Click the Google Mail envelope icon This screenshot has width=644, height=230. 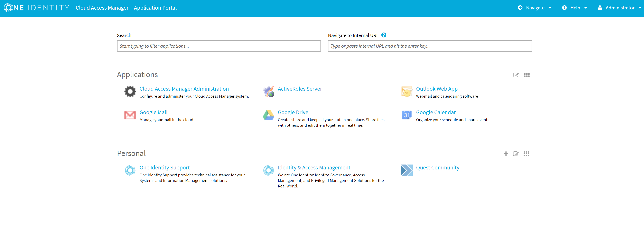point(130,115)
